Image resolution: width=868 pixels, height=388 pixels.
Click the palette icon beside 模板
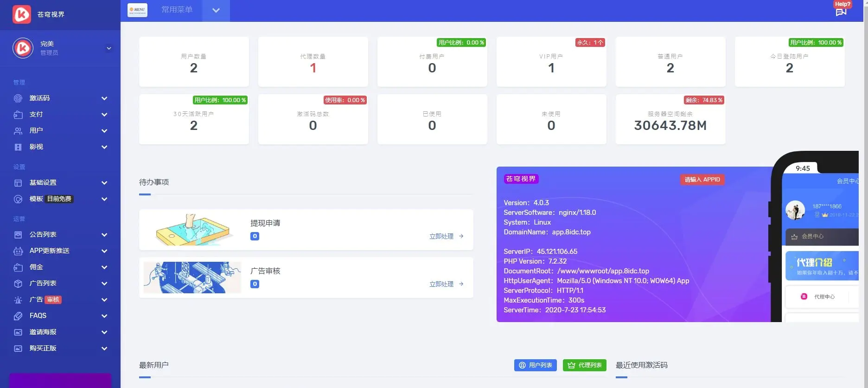coord(18,199)
